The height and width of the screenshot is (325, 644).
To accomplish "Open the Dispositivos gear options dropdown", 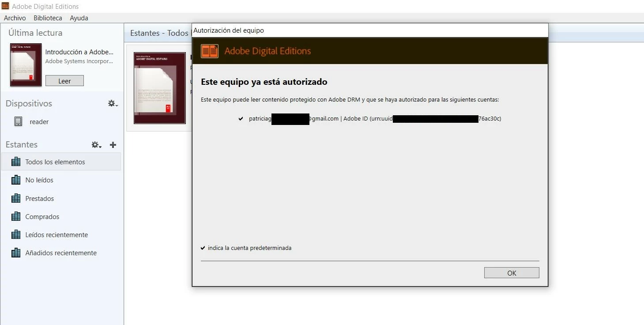I will [113, 103].
